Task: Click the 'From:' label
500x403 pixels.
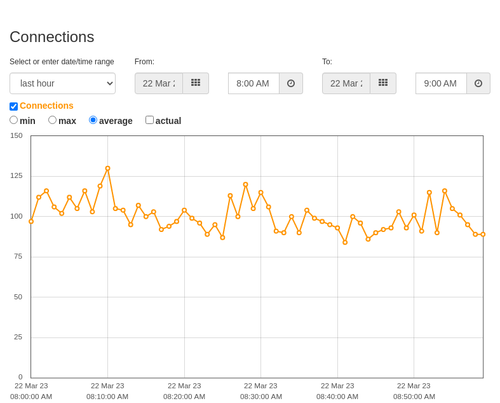Action: tap(144, 62)
